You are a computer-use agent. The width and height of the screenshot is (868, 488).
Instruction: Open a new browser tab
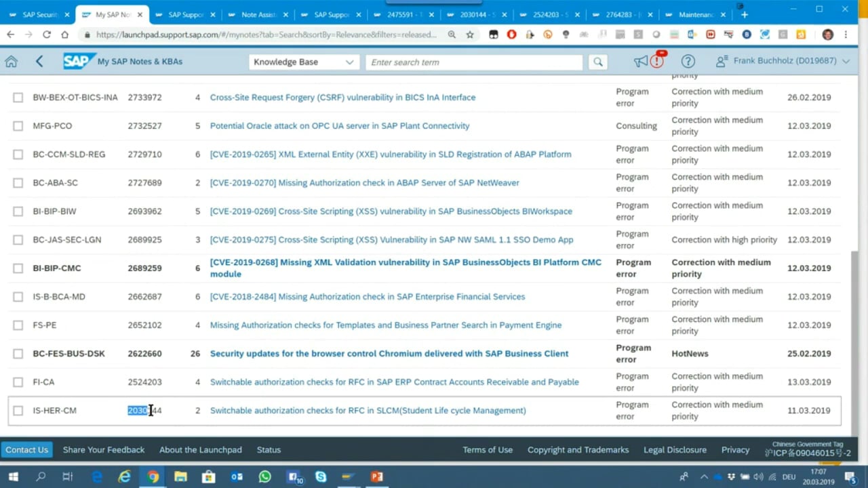744,14
